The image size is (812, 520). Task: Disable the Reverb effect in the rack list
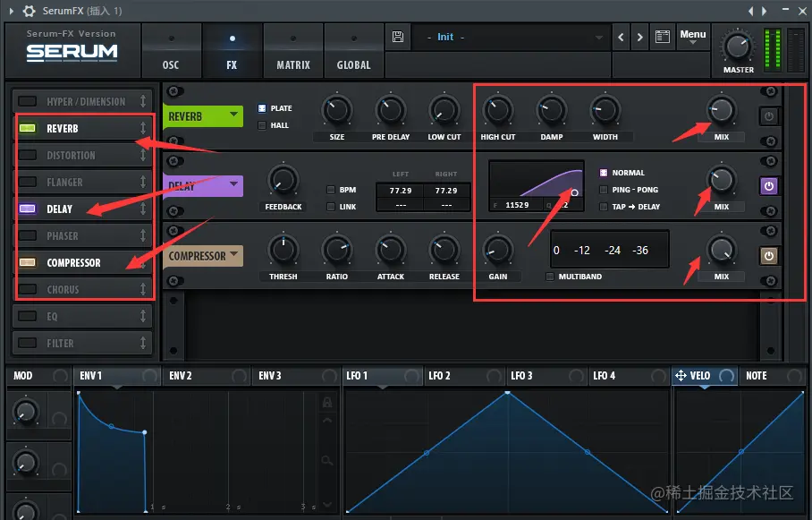point(28,128)
